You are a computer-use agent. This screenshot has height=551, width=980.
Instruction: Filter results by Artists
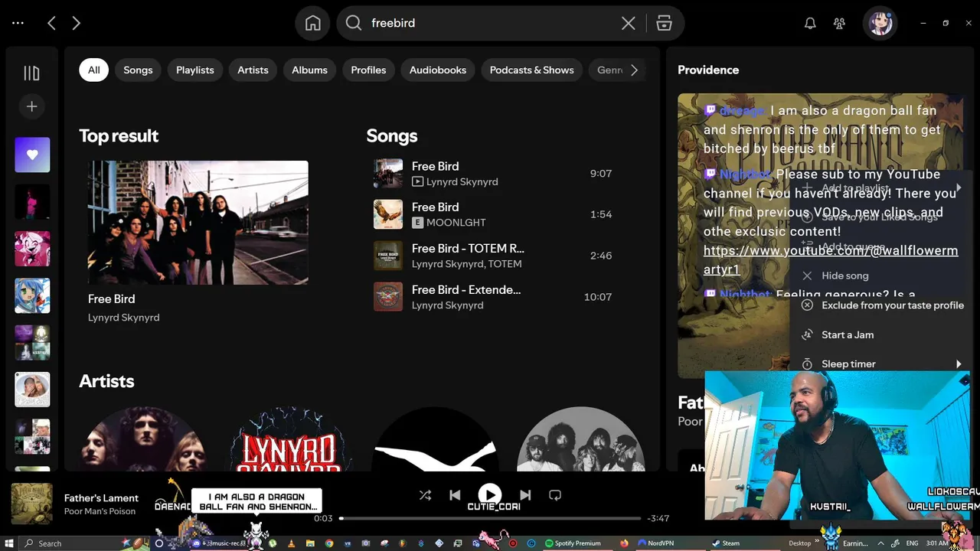point(253,70)
